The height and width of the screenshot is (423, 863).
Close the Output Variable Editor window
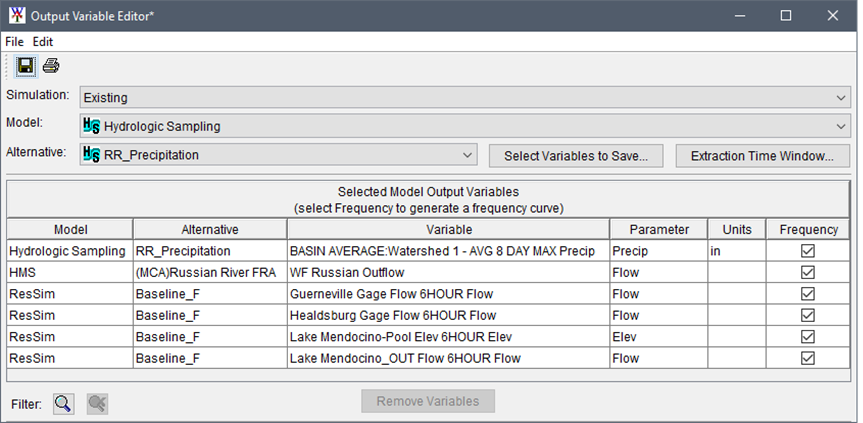[x=832, y=15]
